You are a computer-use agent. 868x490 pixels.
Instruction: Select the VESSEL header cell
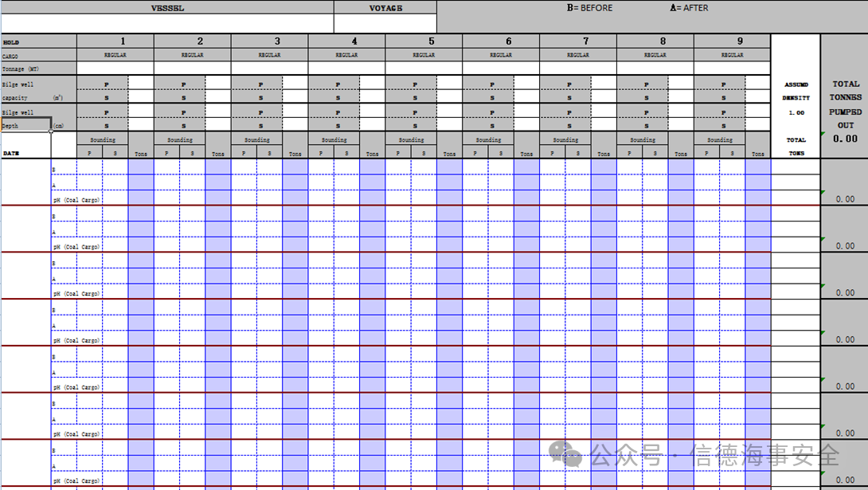tap(166, 8)
